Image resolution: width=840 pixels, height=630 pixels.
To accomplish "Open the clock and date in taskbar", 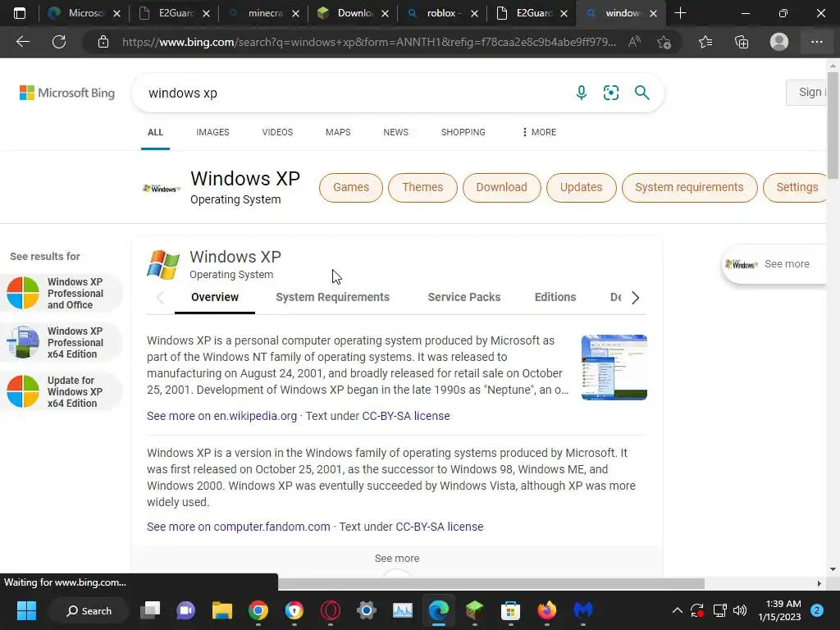I will [780, 610].
